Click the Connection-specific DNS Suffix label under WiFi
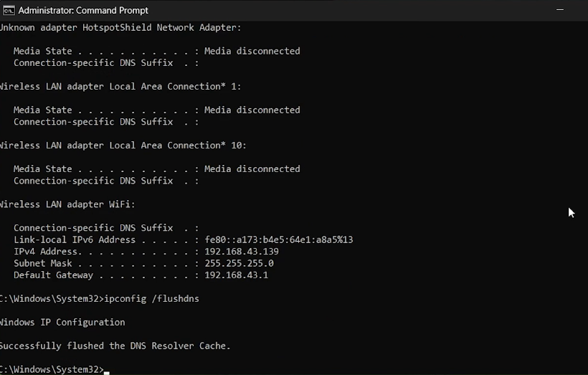The image size is (588, 375). point(93,228)
